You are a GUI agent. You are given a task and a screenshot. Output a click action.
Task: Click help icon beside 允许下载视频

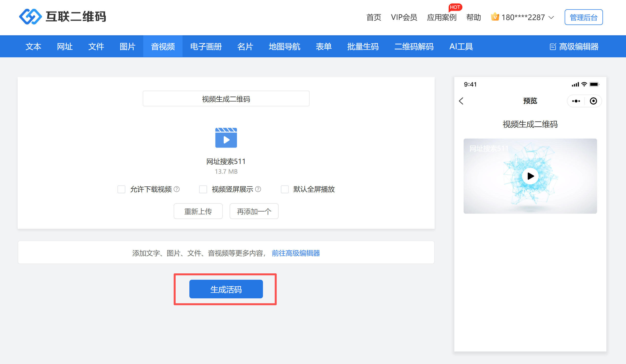click(x=177, y=189)
